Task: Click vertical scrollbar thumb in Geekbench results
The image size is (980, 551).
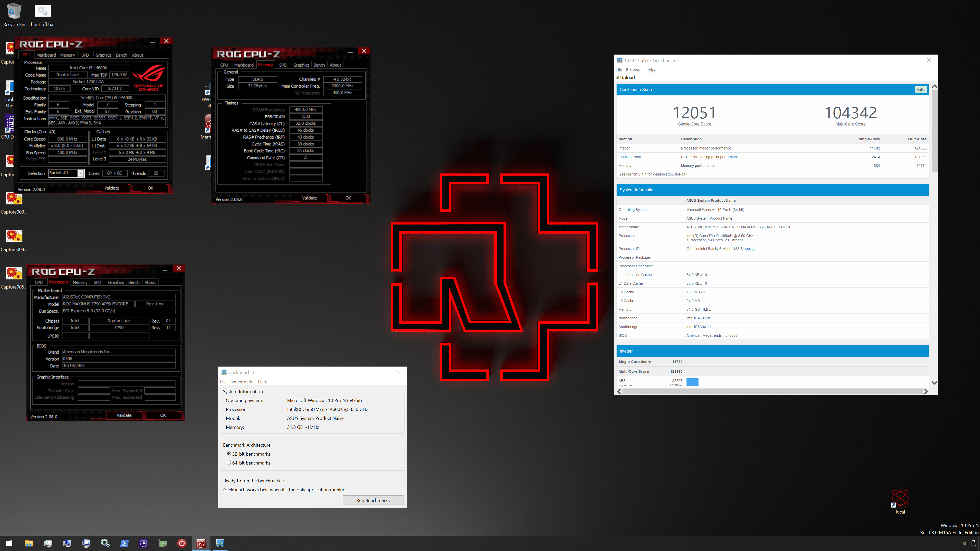Action: [934, 131]
